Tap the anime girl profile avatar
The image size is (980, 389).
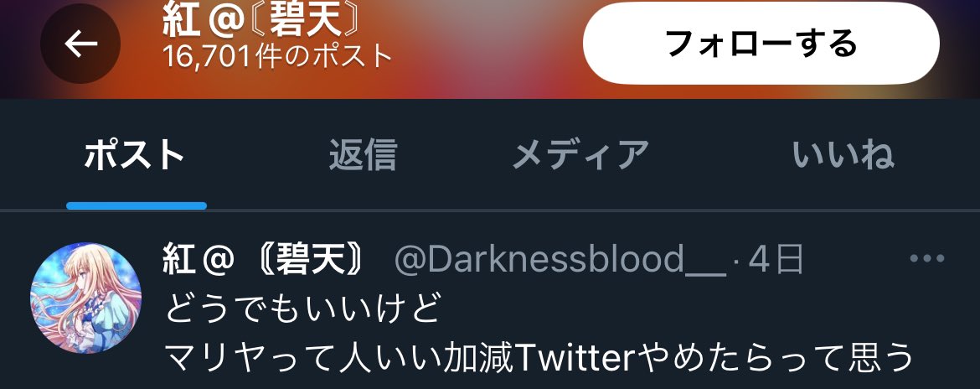click(x=85, y=298)
